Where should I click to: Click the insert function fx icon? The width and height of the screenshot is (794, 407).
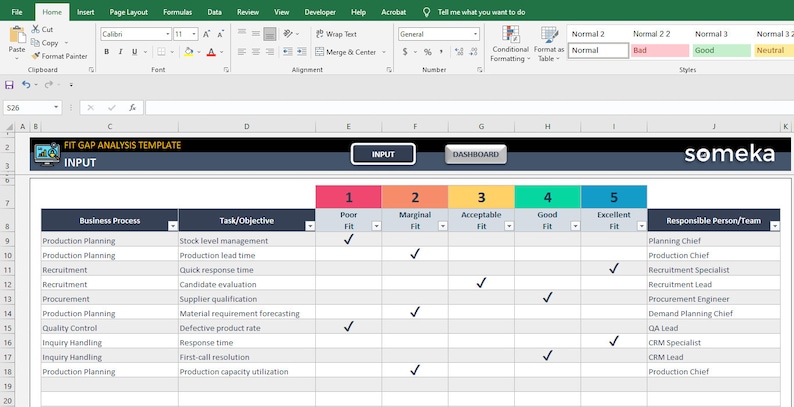132,107
